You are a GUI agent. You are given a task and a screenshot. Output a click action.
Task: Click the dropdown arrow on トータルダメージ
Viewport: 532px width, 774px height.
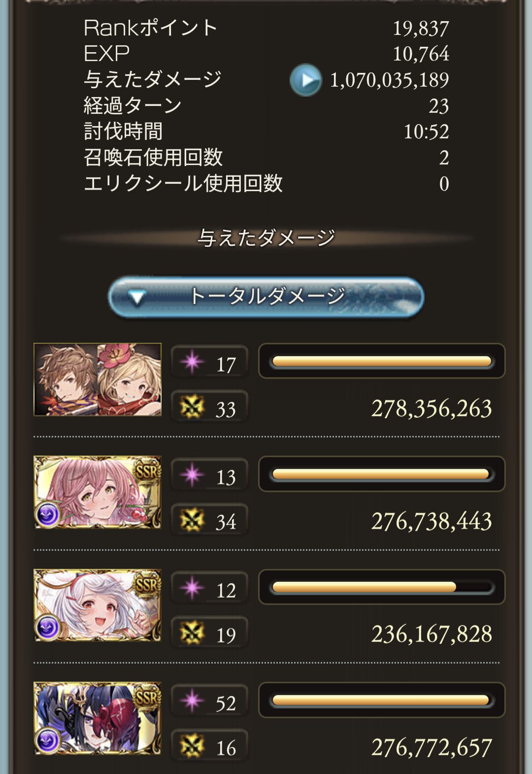pyautogui.click(x=136, y=297)
